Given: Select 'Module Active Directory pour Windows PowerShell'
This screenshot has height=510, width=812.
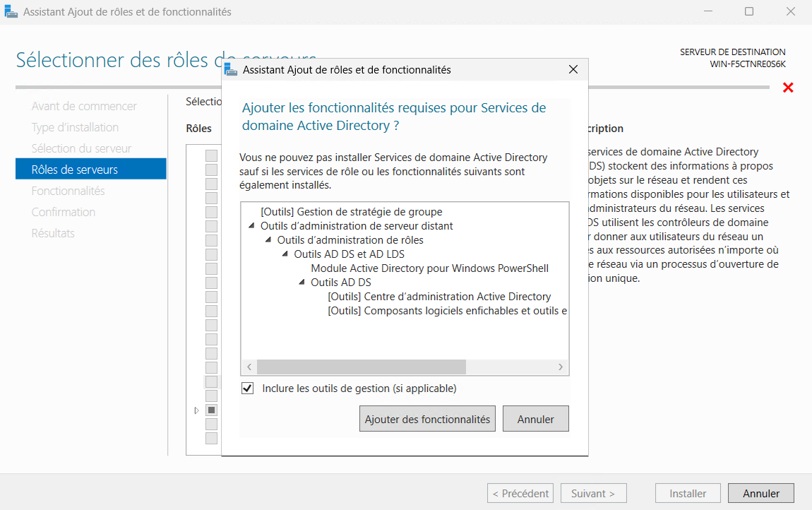Looking at the screenshot, I should click(429, 268).
